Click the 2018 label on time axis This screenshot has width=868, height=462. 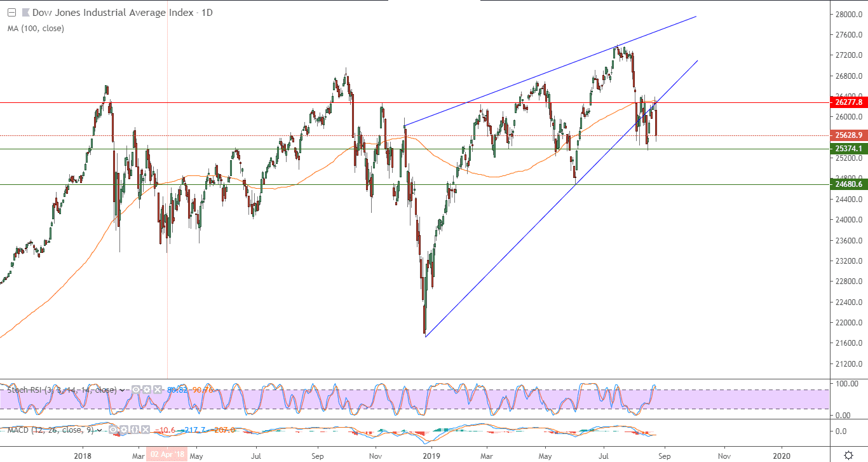coord(83,455)
